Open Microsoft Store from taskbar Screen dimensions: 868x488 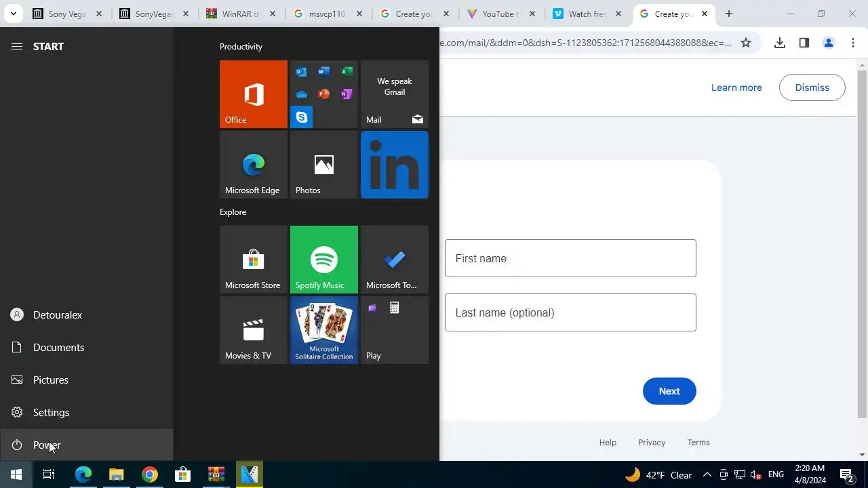(183, 474)
